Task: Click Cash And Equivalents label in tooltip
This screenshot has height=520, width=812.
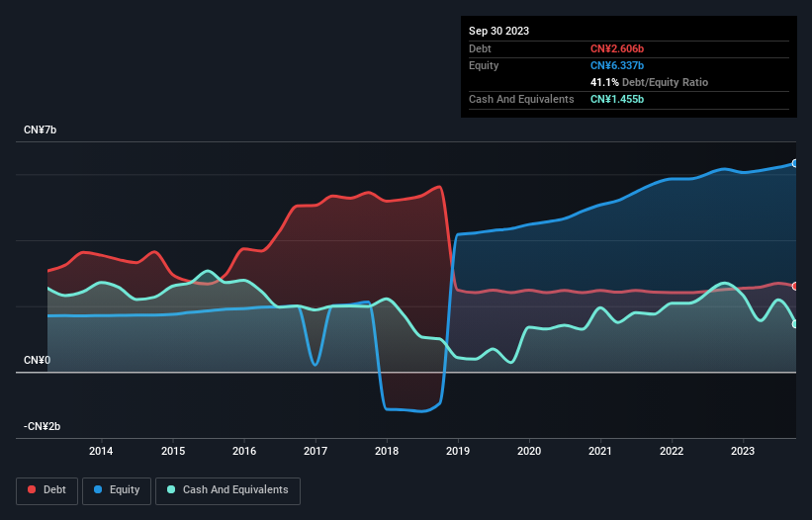Action: point(521,99)
